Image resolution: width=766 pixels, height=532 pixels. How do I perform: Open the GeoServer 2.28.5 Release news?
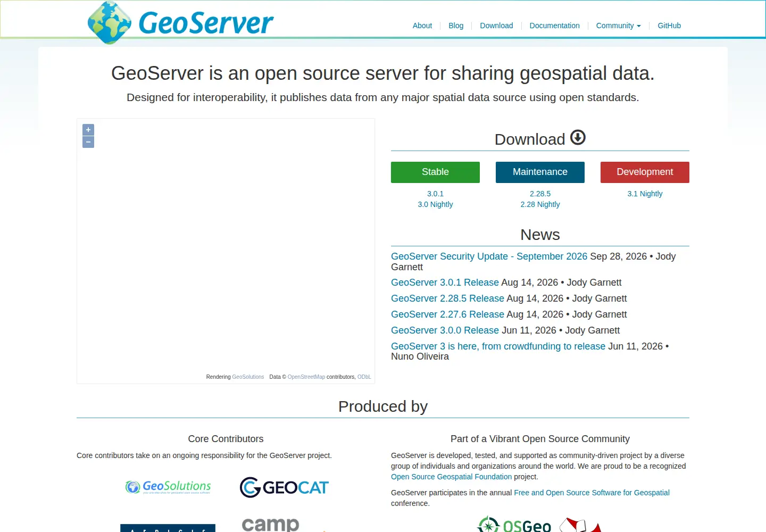447,298
